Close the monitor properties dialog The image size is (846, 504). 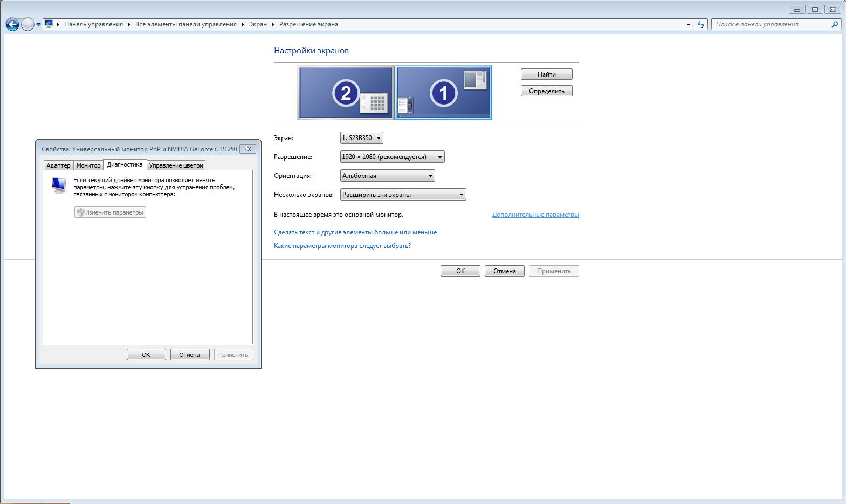coord(247,149)
